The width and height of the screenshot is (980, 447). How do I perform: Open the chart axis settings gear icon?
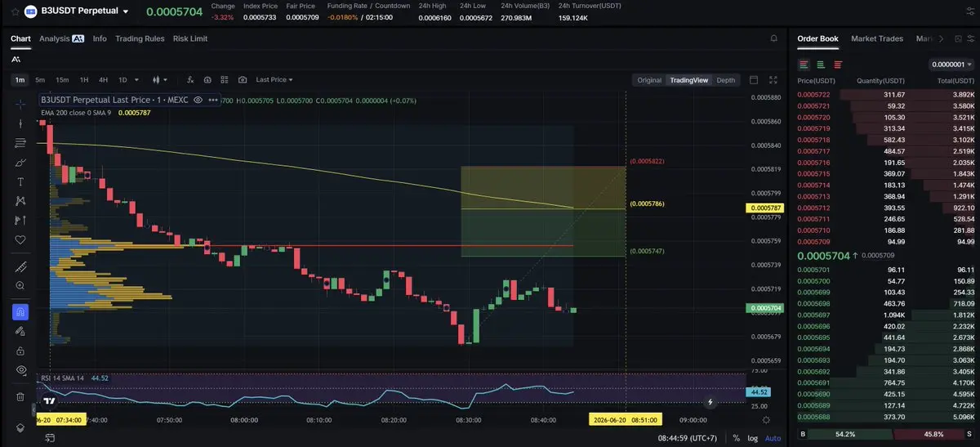click(x=765, y=419)
